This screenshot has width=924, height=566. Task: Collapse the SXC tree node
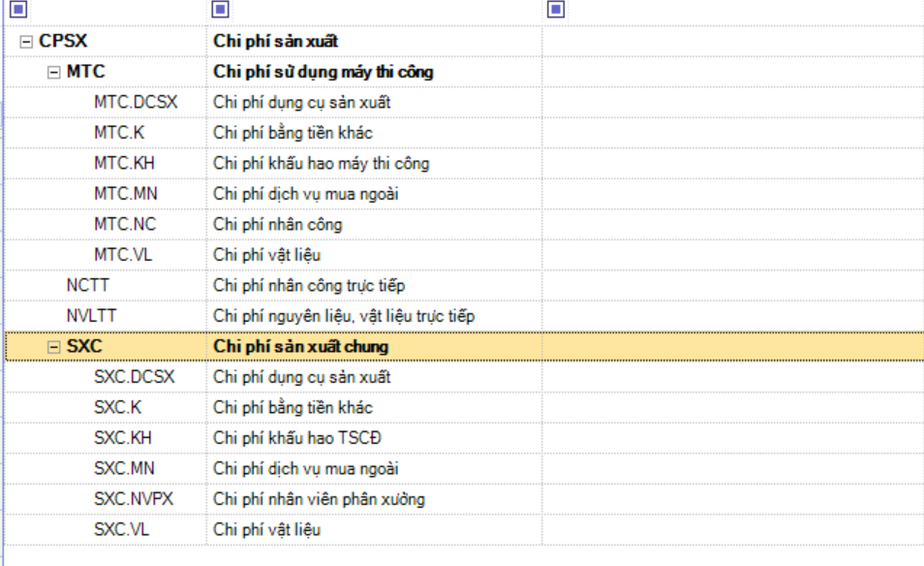(53, 347)
